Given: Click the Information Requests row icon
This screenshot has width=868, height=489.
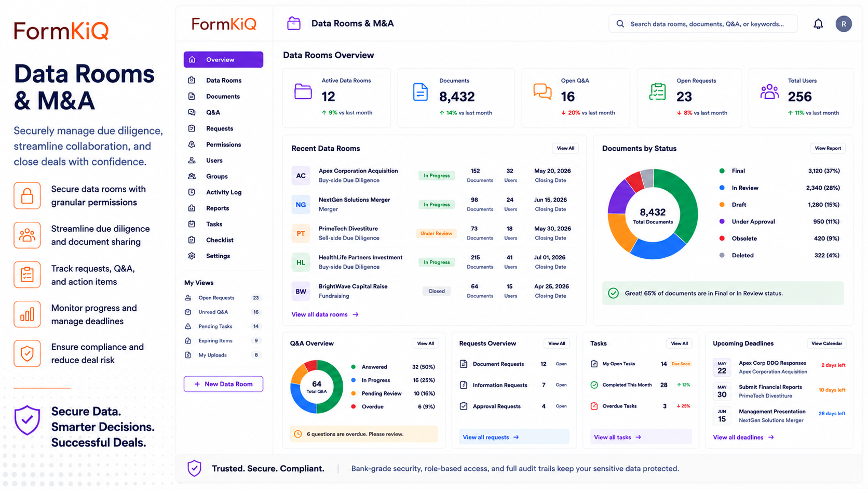Looking at the screenshot, I should (464, 385).
